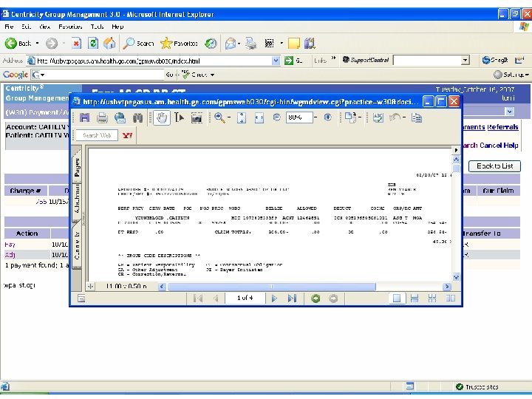
Task: Email the document via the Adobe toolbar
Action: (120, 117)
